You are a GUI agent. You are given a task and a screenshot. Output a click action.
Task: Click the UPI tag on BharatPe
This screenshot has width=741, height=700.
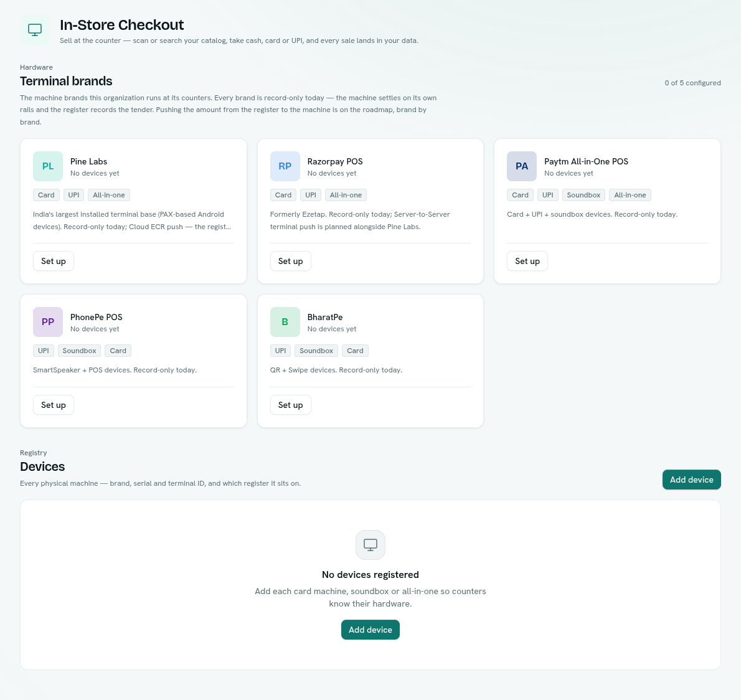281,351
